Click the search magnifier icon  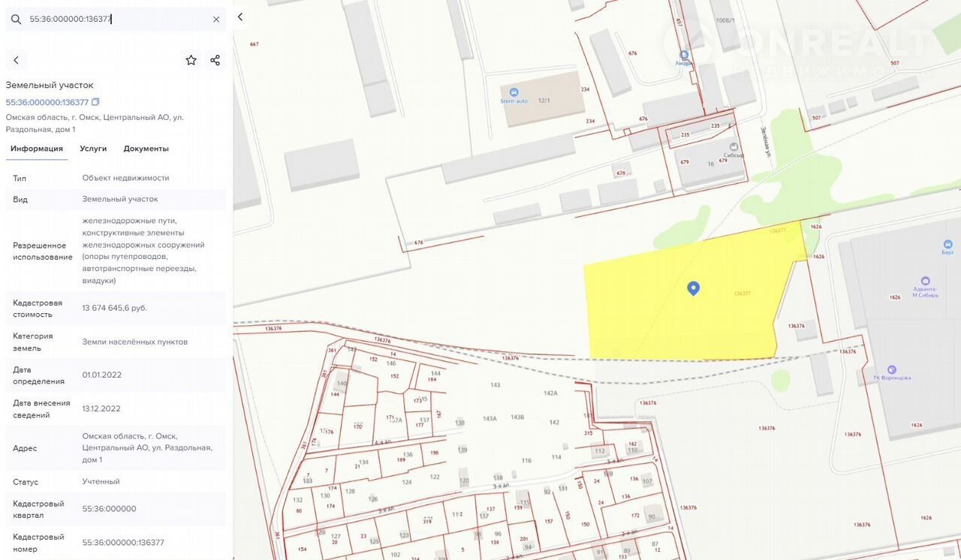tap(16, 20)
